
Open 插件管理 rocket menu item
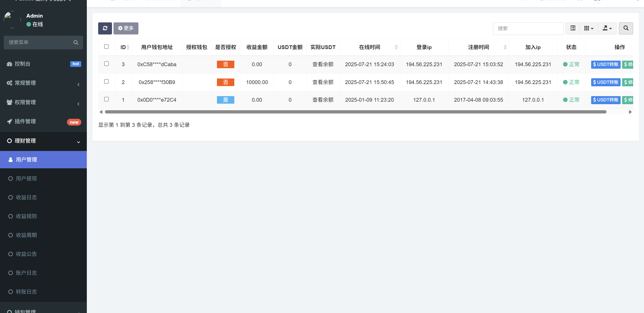(x=25, y=122)
